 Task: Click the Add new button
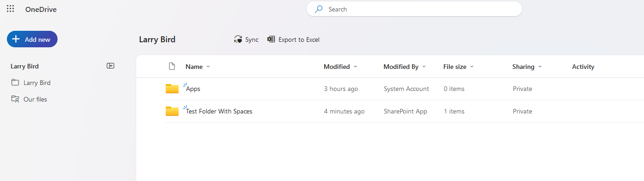coord(32,40)
